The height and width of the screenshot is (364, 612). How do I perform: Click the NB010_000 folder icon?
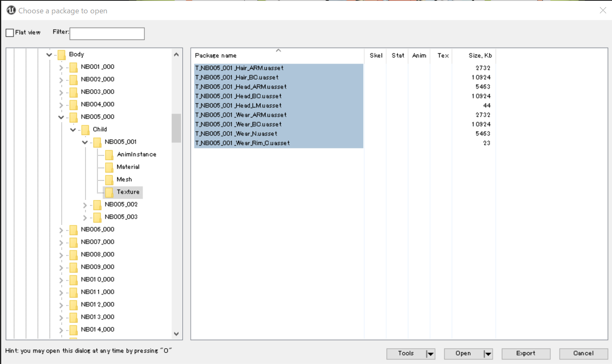click(x=73, y=280)
